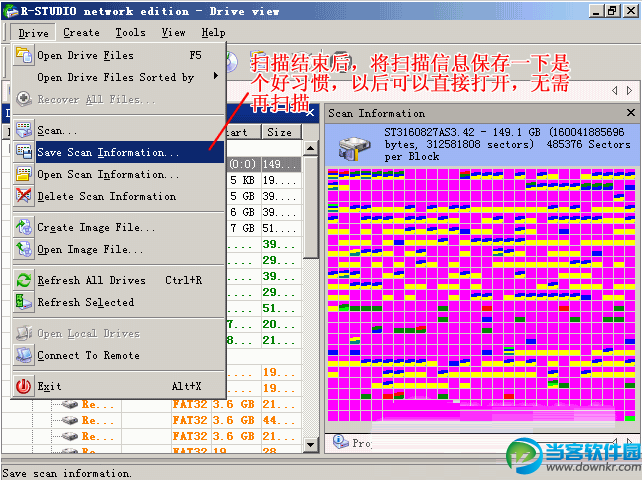642x481 pixels.
Task: Click the red Exit power icon
Action: 24,386
